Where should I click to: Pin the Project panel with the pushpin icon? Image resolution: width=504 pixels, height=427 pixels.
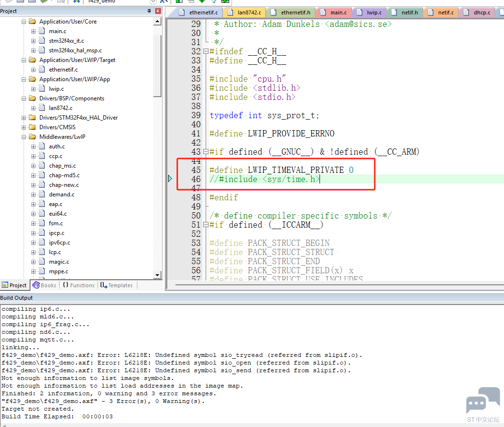point(149,11)
